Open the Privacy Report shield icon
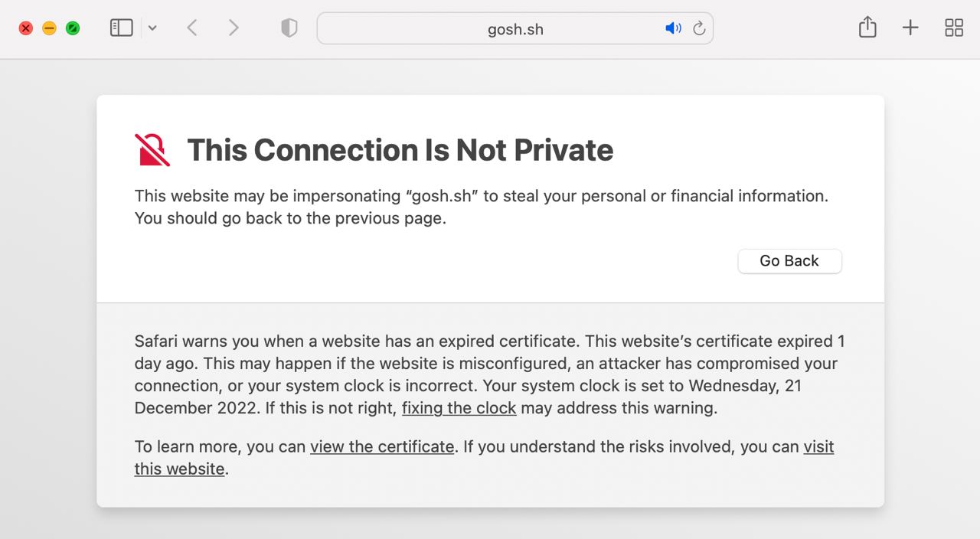 tap(289, 28)
